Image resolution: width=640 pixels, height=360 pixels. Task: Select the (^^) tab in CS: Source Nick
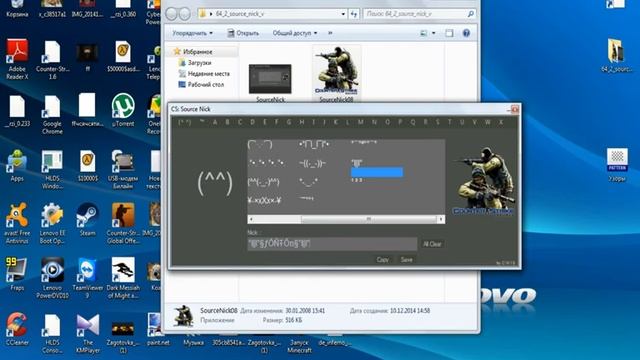pos(184,122)
